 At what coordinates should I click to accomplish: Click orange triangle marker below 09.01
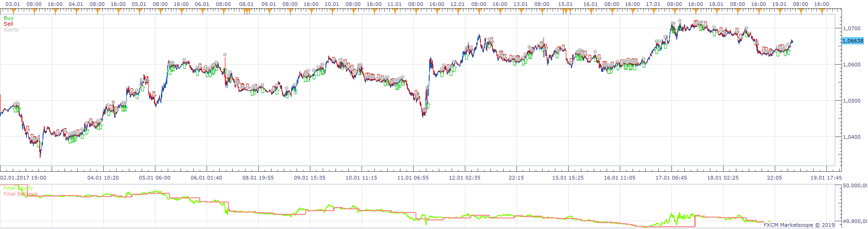click(269, 11)
